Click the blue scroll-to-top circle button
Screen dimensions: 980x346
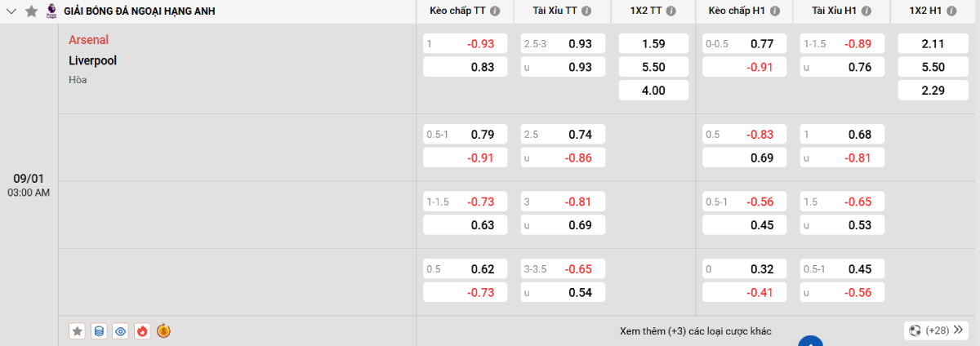pos(808,341)
